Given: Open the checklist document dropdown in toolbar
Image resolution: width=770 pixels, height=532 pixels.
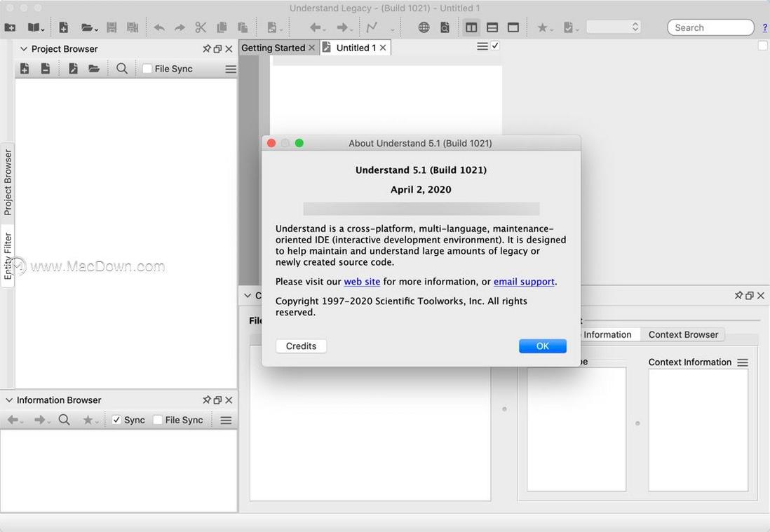Looking at the screenshot, I should [571, 27].
